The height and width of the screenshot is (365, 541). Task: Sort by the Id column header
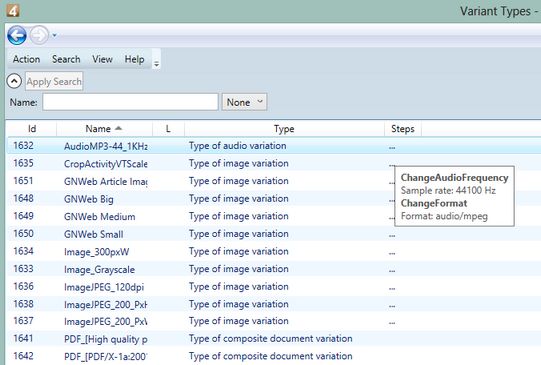click(32, 129)
